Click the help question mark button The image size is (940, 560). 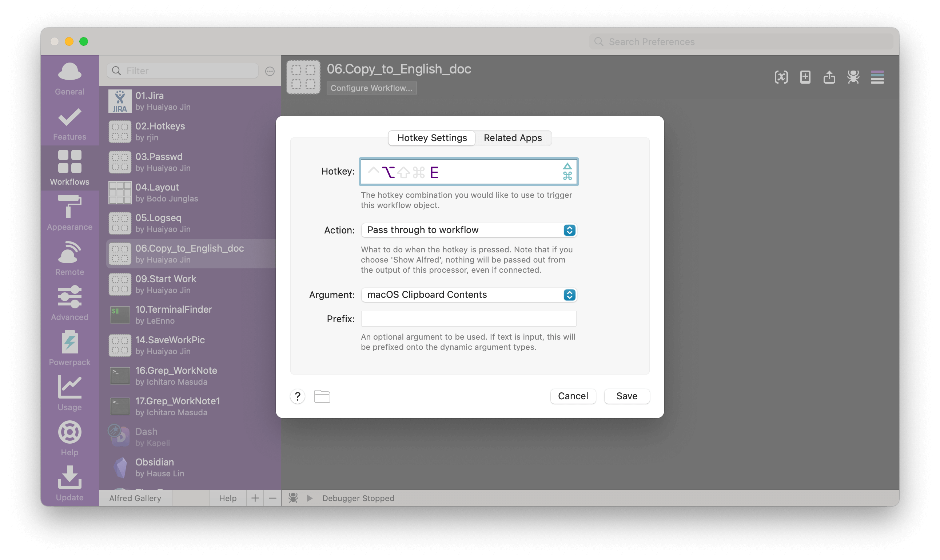point(298,396)
